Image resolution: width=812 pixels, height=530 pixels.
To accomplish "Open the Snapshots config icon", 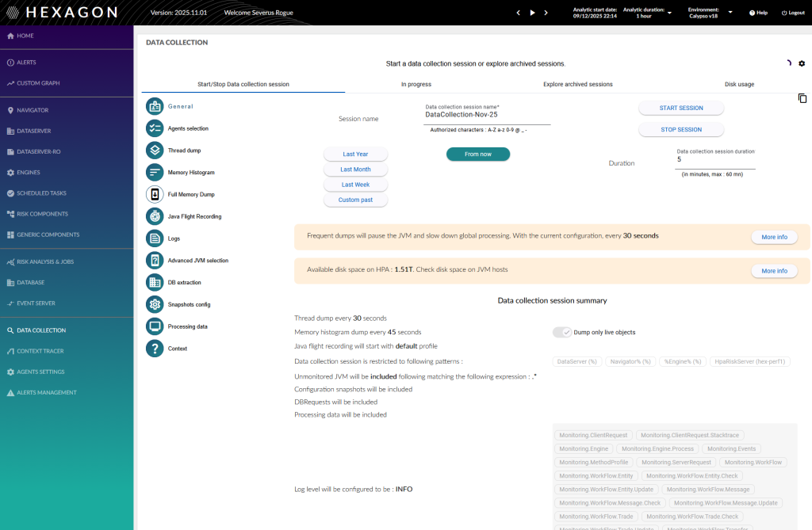I will tap(155, 304).
